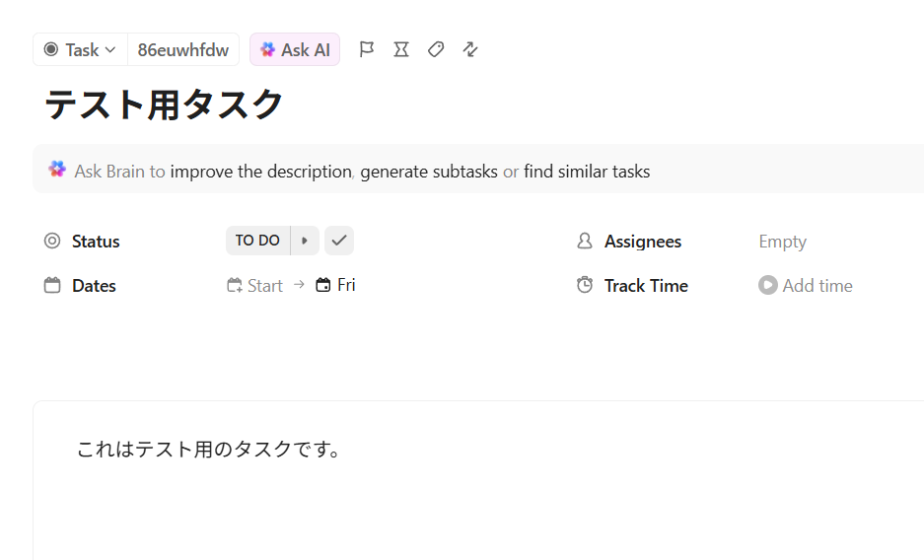Click improve the description link

(x=260, y=172)
